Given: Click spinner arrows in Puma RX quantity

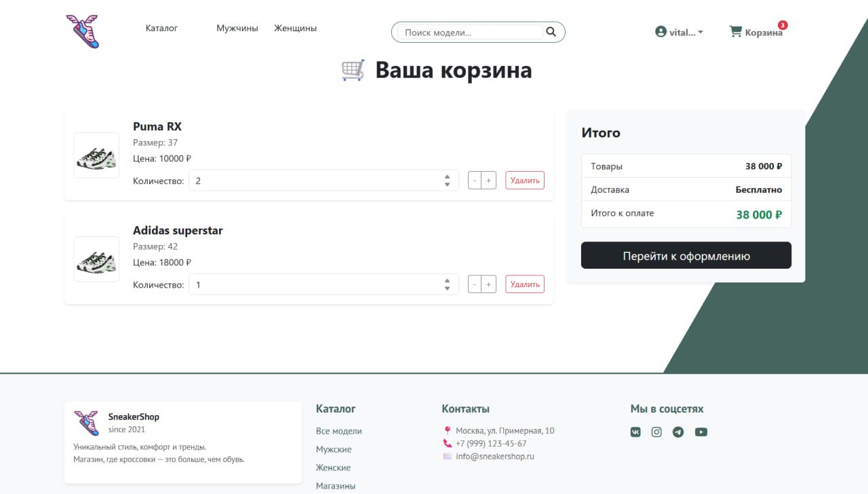Looking at the screenshot, I should tap(447, 180).
